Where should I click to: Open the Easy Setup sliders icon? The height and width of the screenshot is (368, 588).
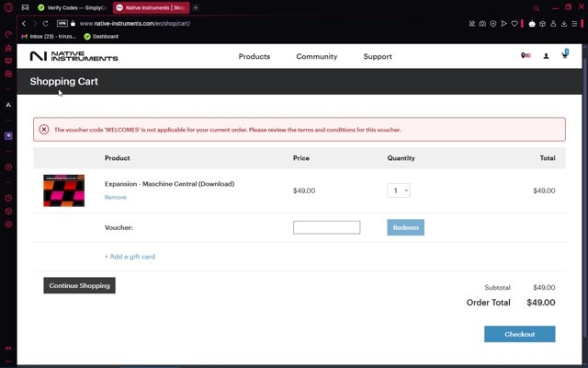click(574, 23)
